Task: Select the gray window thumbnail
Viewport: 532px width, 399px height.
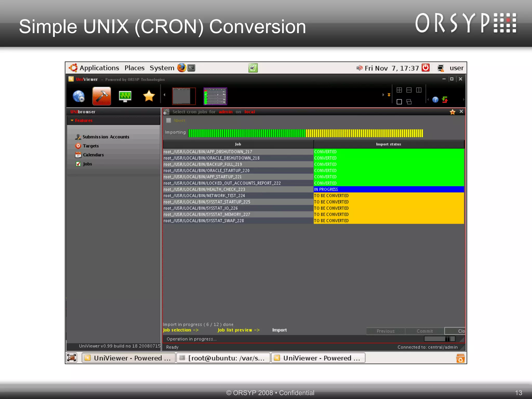Action: click(x=184, y=96)
